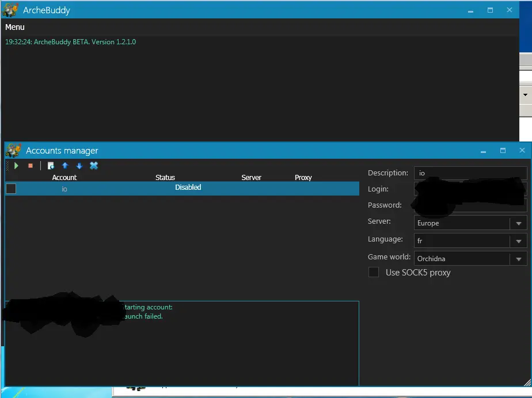
Task: Click the 'launch failed' log message
Action: click(144, 316)
